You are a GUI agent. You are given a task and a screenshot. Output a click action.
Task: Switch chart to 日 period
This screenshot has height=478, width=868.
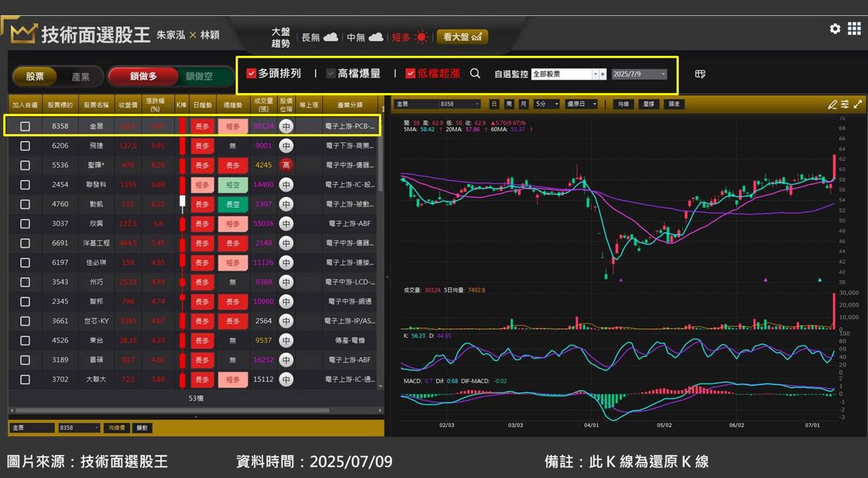coord(494,104)
